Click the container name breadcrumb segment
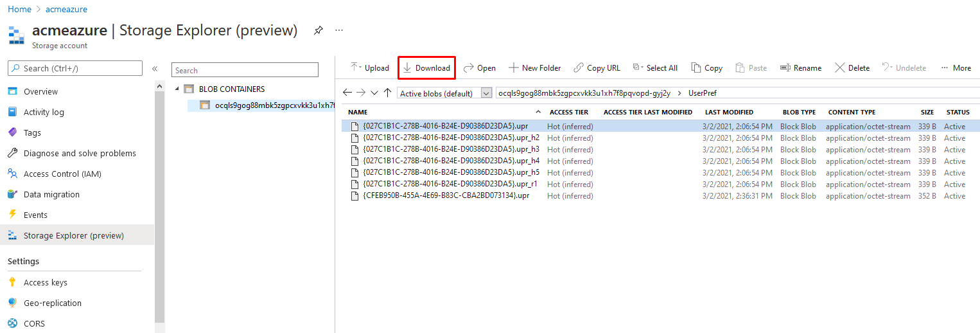 [x=584, y=93]
